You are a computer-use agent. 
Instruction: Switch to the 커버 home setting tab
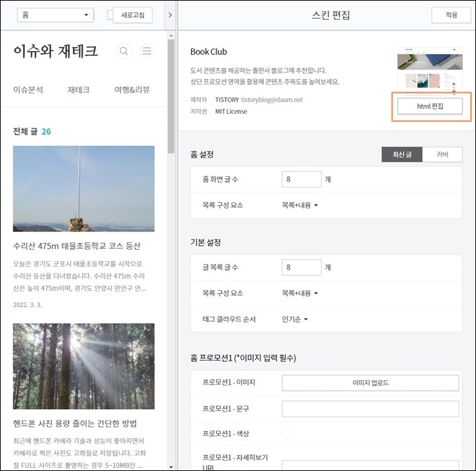click(442, 155)
